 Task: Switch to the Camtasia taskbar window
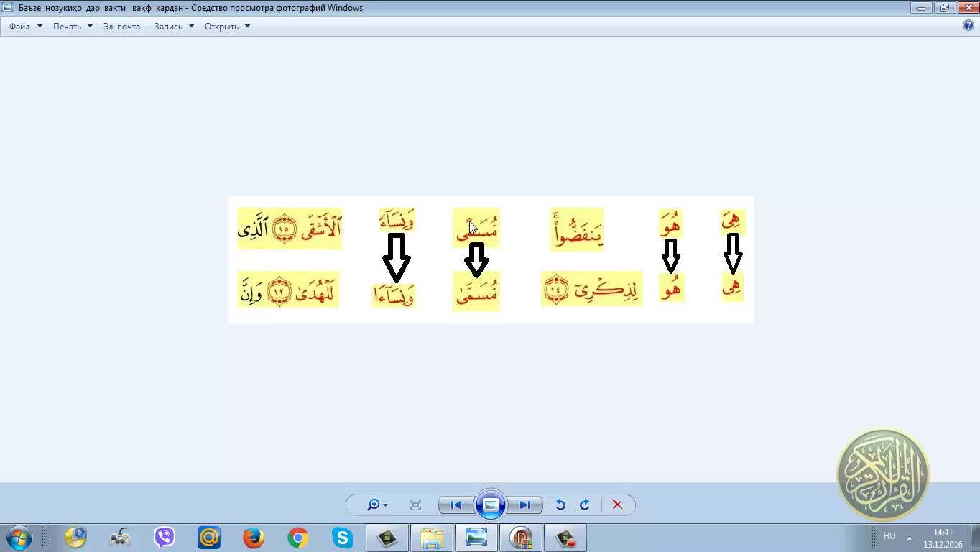pyautogui.click(x=387, y=538)
